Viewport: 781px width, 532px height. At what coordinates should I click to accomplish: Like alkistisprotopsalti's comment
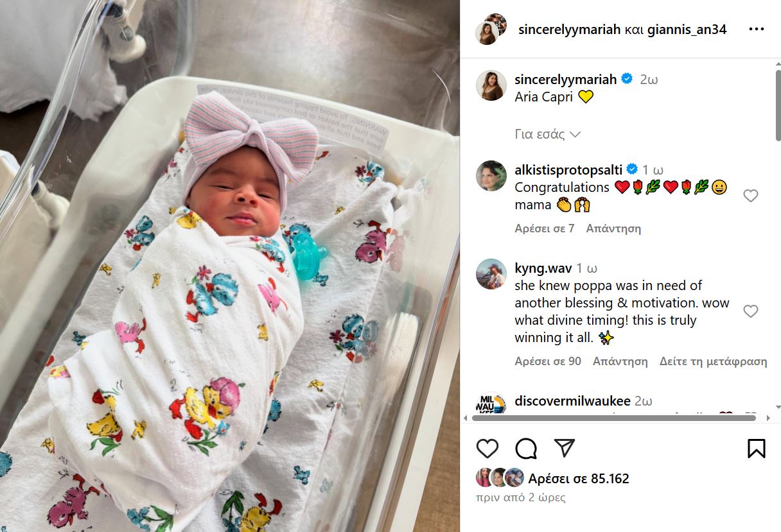pyautogui.click(x=750, y=196)
